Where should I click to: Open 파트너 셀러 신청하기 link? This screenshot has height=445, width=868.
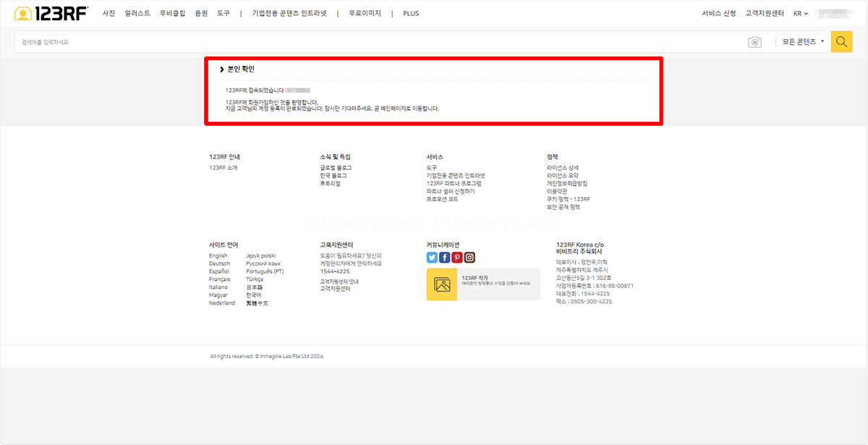[451, 192]
